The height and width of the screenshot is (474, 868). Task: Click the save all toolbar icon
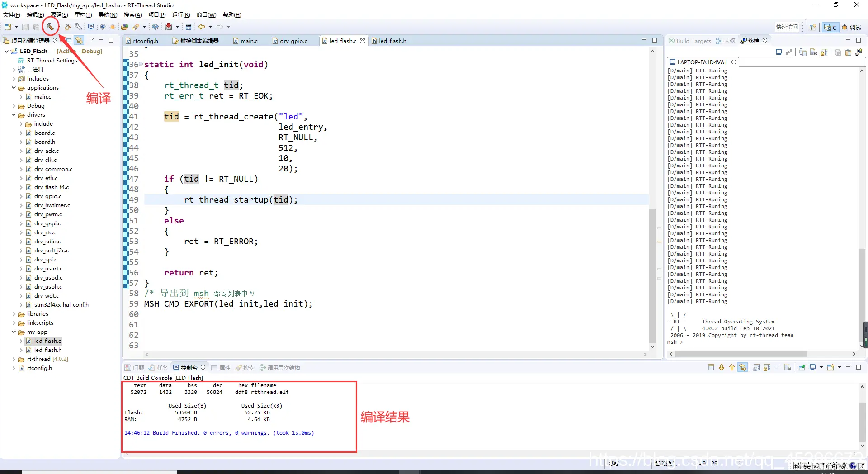click(x=36, y=27)
